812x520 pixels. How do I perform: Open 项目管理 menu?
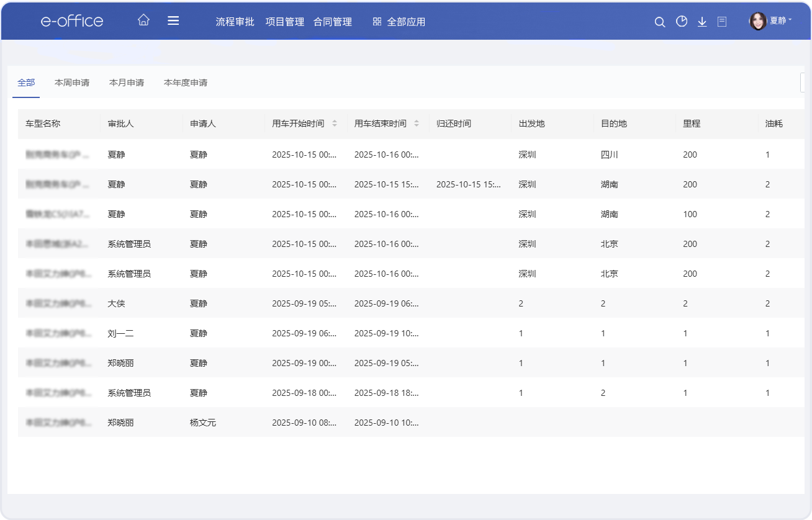tap(284, 22)
